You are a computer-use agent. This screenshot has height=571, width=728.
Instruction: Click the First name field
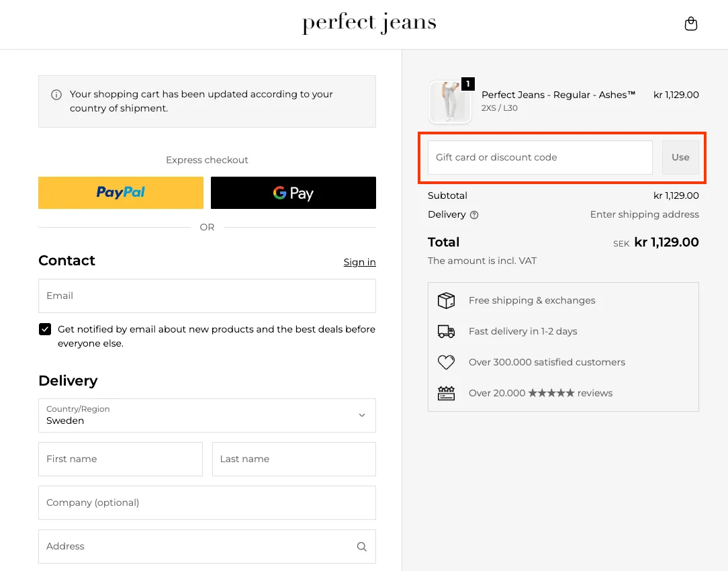[x=120, y=459]
